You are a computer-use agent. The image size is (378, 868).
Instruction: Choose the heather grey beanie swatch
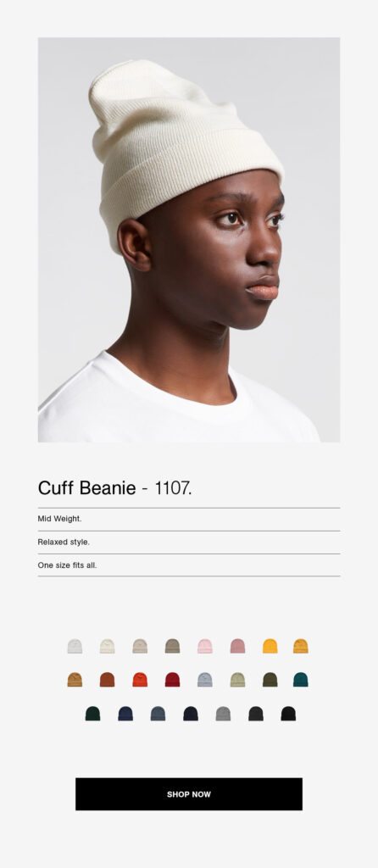[x=223, y=714]
